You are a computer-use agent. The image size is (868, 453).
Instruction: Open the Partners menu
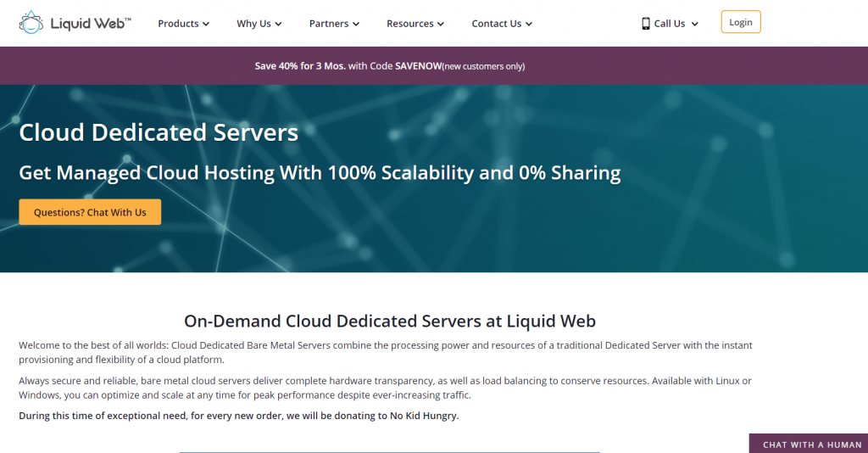[334, 23]
